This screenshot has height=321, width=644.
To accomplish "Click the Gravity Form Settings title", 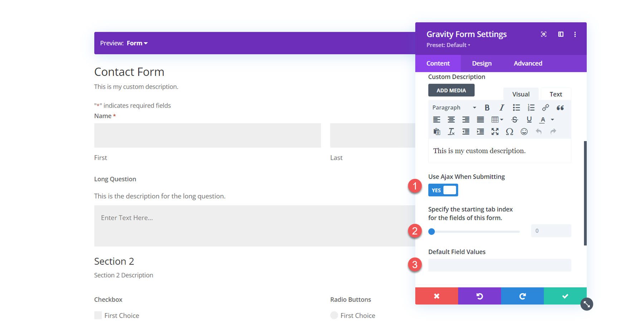I will click(x=467, y=34).
